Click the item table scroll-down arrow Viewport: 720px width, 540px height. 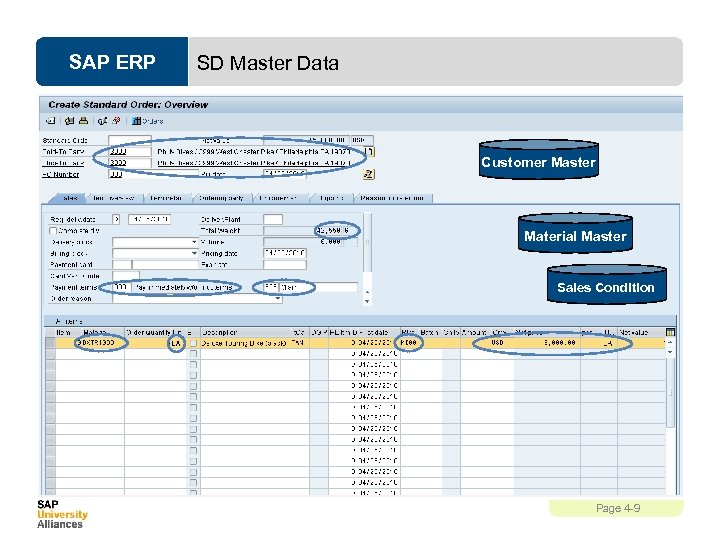coord(670,352)
